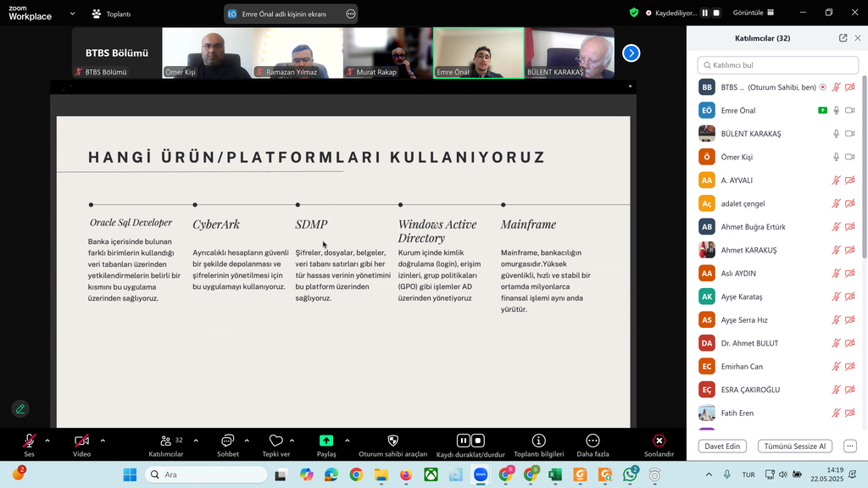The image size is (868, 488).
Task: Open Toplantı bilgileri info icon
Action: [538, 441]
